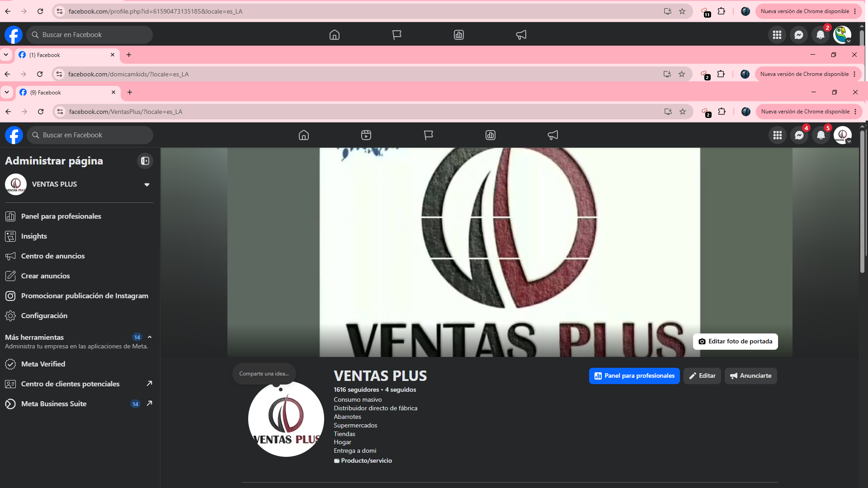The image size is (868, 488).
Task: Click 1616 seguidores link
Action: pyautogui.click(x=356, y=389)
